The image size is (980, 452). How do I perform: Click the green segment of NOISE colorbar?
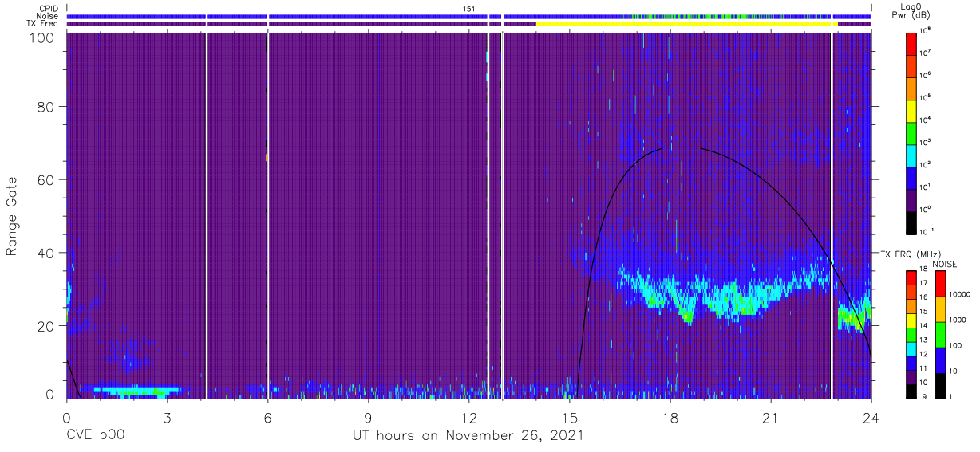[x=940, y=334]
